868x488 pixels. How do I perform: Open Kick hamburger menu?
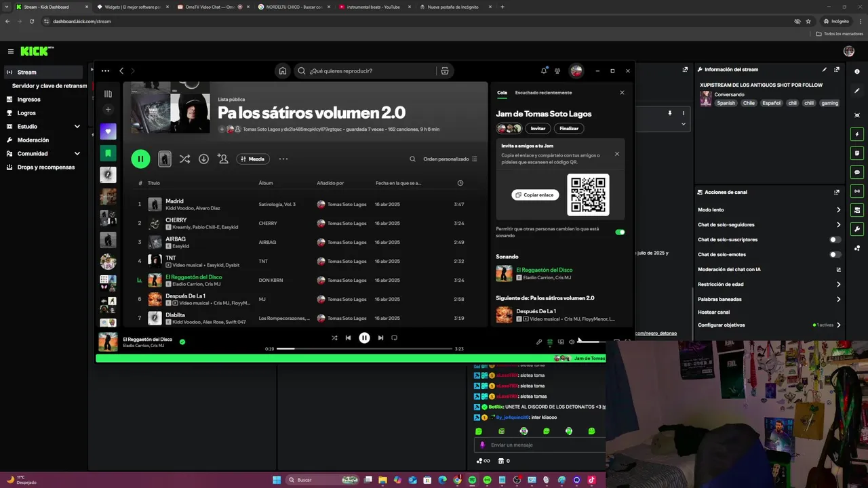coord(11,51)
